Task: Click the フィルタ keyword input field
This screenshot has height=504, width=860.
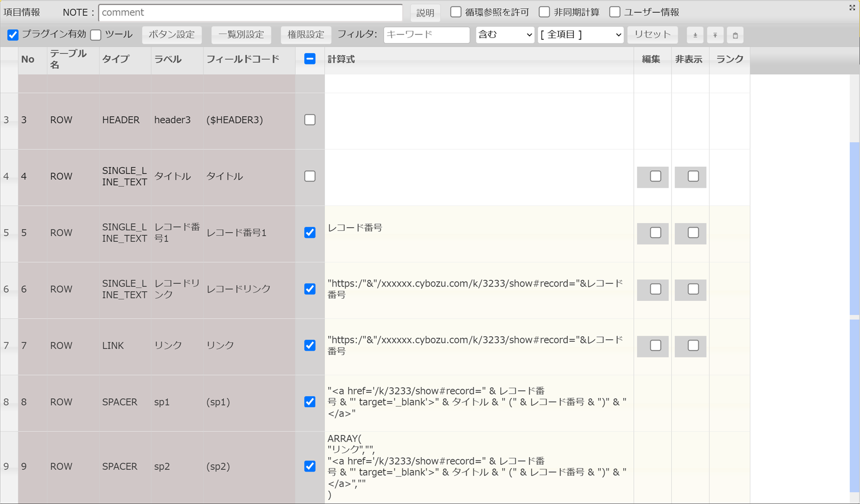Action: [426, 35]
